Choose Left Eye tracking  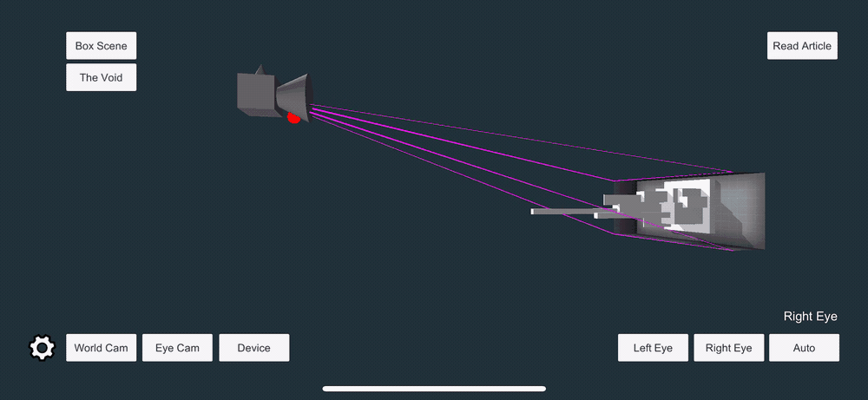click(x=654, y=348)
